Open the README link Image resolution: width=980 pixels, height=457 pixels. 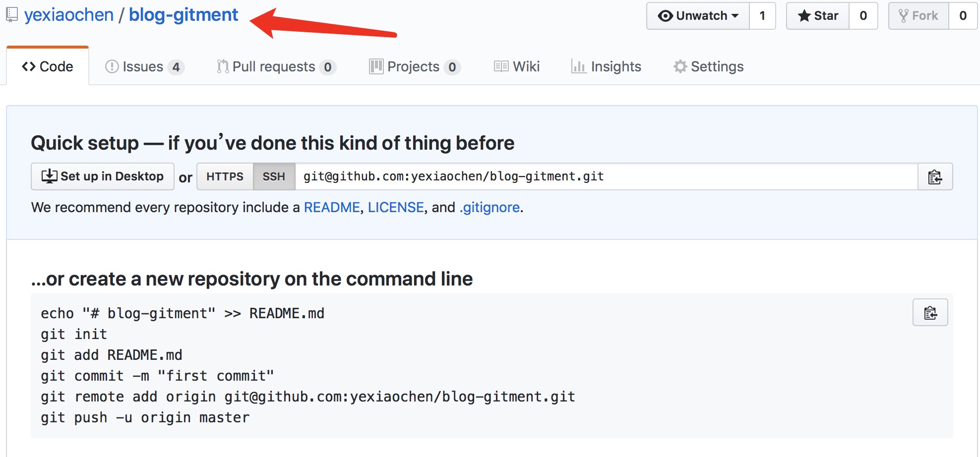pos(332,207)
